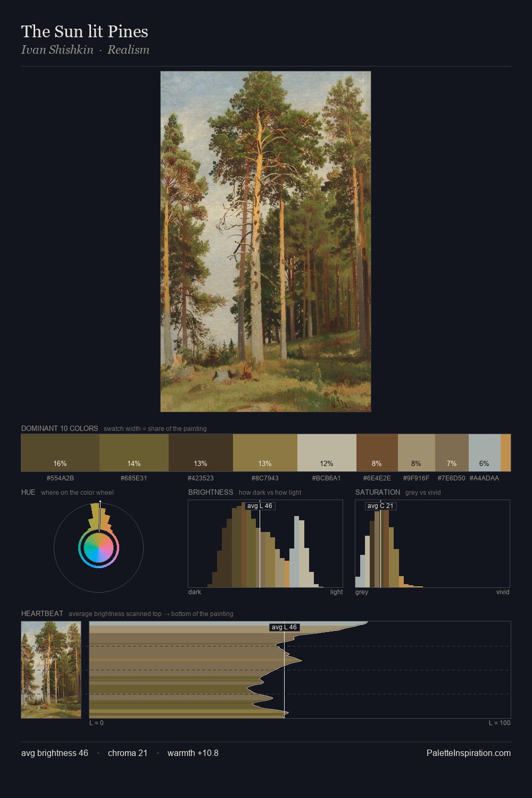
Task: Click the avg L 46 marker in heartbeat chart
Action: coord(284,627)
